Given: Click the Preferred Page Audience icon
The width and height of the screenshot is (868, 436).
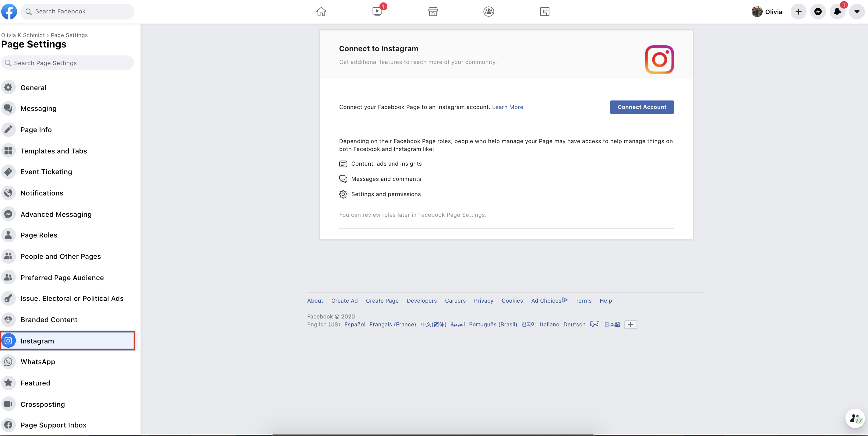Looking at the screenshot, I should [9, 278].
